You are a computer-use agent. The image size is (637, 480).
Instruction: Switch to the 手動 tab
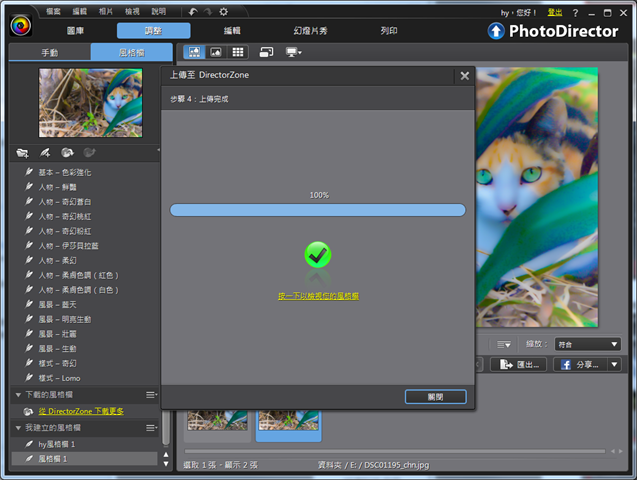pyautogui.click(x=50, y=53)
